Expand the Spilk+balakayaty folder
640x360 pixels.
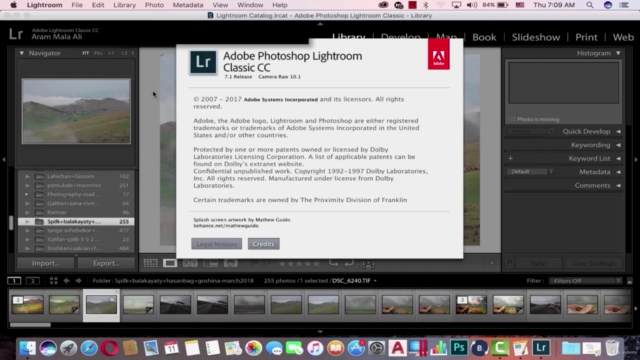(27, 222)
